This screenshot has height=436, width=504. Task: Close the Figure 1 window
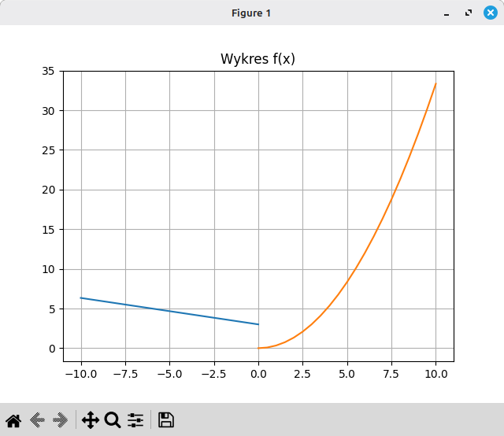click(x=491, y=13)
